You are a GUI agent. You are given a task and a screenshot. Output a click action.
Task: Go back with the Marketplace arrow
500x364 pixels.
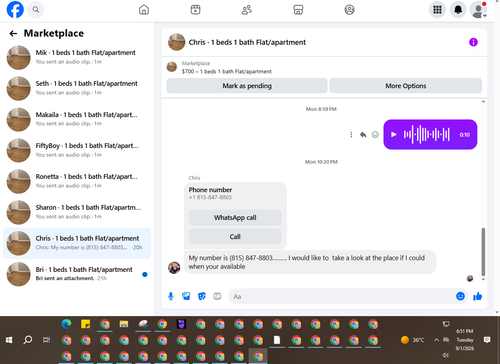[x=13, y=33]
